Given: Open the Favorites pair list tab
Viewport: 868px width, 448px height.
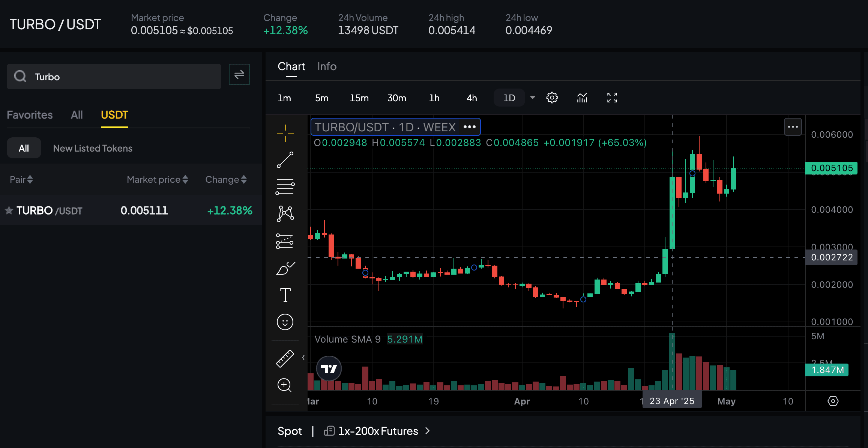Looking at the screenshot, I should click(29, 115).
